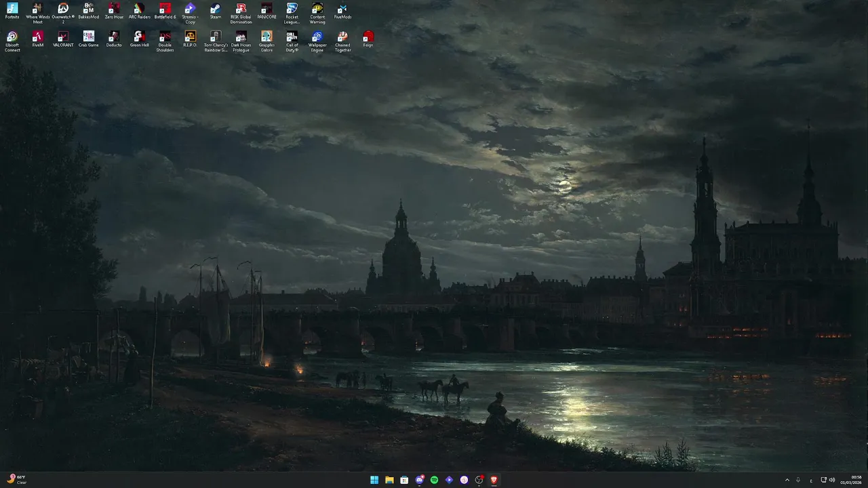Select the R.E.P.O. desktop icon
This screenshot has width=868, height=488.
click(x=190, y=39)
